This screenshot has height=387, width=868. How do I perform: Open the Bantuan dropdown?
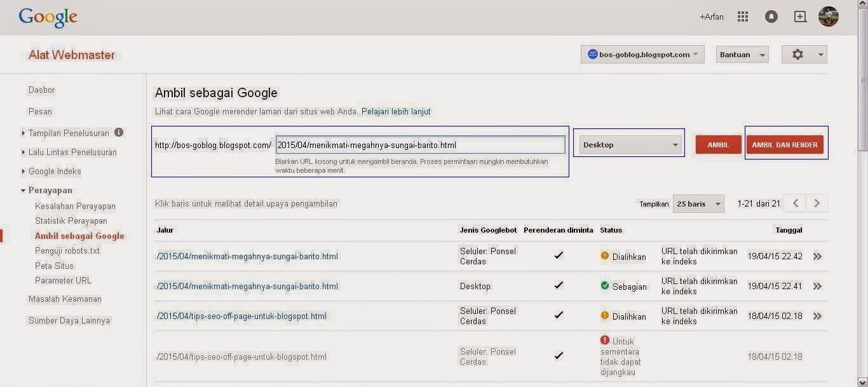pyautogui.click(x=742, y=55)
